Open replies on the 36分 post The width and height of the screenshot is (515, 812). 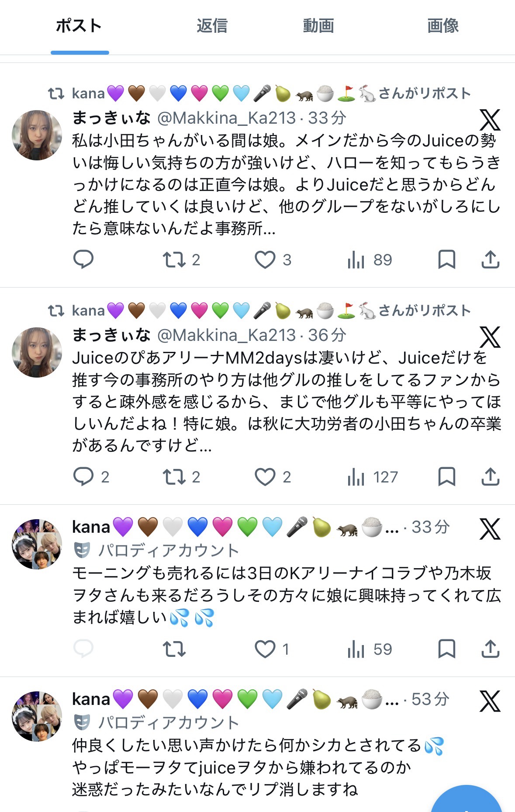point(83,477)
